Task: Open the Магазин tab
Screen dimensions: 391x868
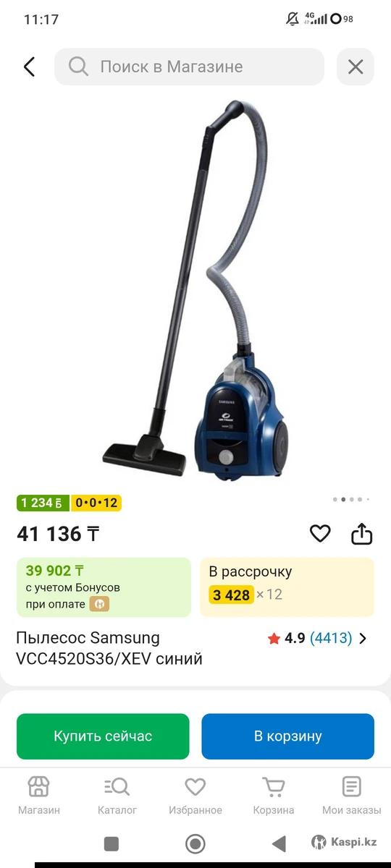Action: click(x=39, y=796)
